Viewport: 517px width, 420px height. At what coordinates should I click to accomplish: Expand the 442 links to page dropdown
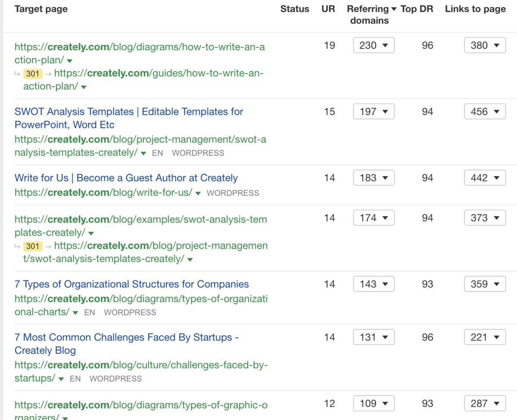coord(485,178)
